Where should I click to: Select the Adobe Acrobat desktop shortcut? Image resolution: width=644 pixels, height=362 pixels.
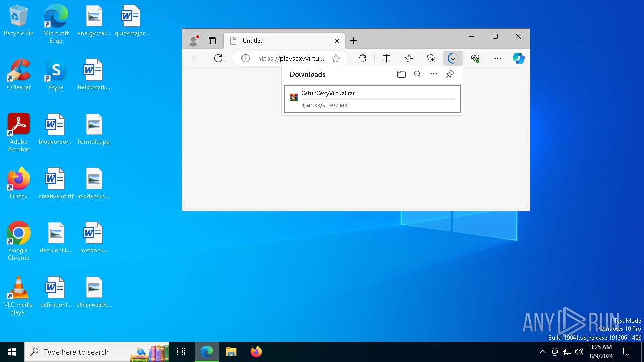[x=19, y=133]
